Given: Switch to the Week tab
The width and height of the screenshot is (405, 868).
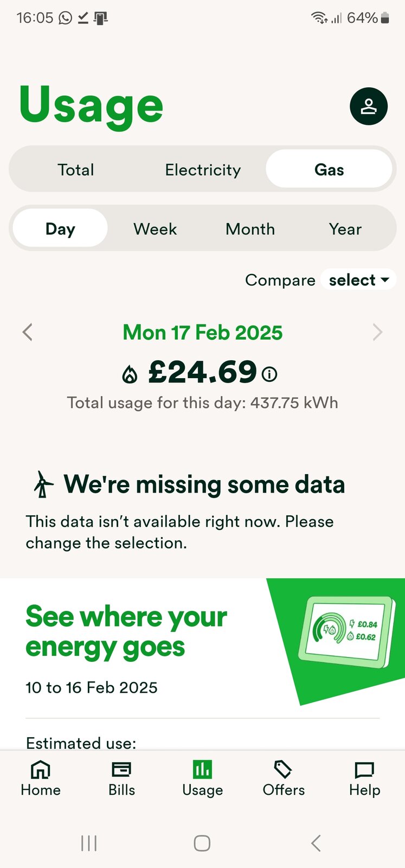Looking at the screenshot, I should pyautogui.click(x=155, y=229).
